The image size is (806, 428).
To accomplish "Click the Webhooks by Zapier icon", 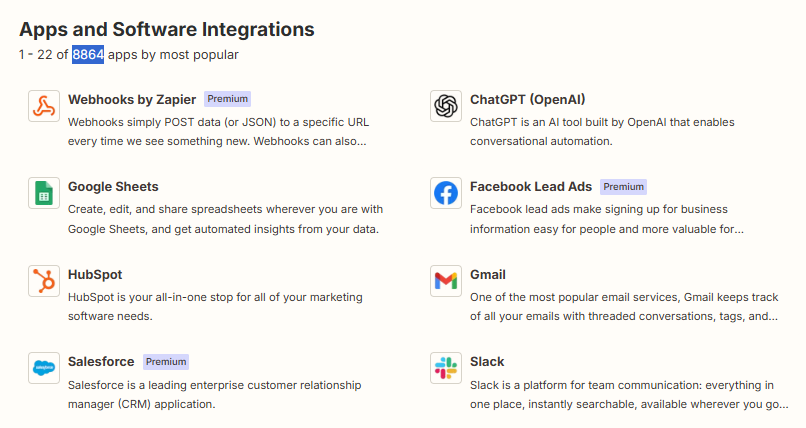I will coord(44,106).
